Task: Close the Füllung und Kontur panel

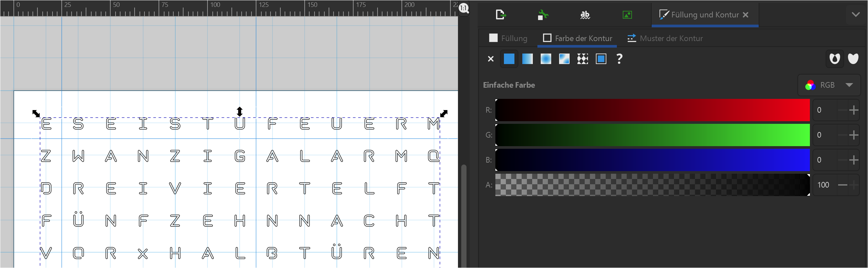Action: [x=746, y=15]
